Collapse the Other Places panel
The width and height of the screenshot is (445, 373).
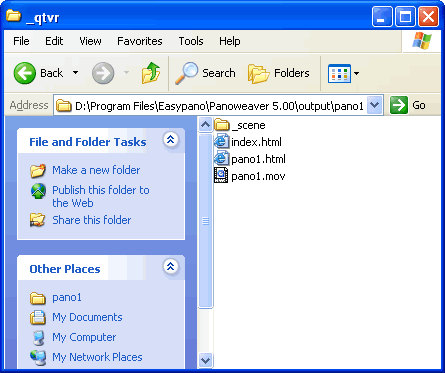coord(171,267)
